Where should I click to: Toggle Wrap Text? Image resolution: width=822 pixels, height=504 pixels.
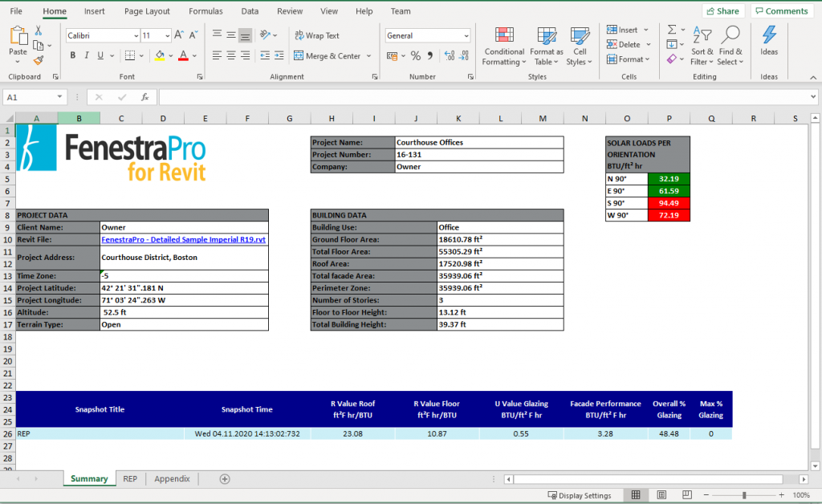(316, 35)
